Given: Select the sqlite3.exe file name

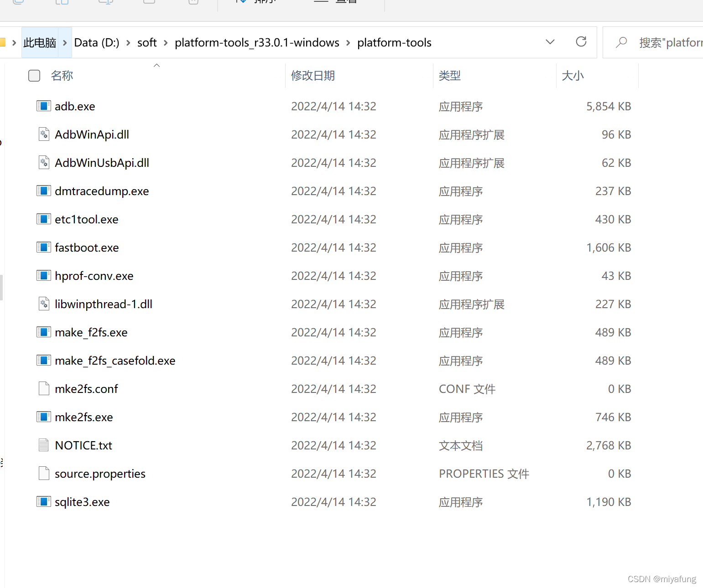Looking at the screenshot, I should click(x=82, y=502).
